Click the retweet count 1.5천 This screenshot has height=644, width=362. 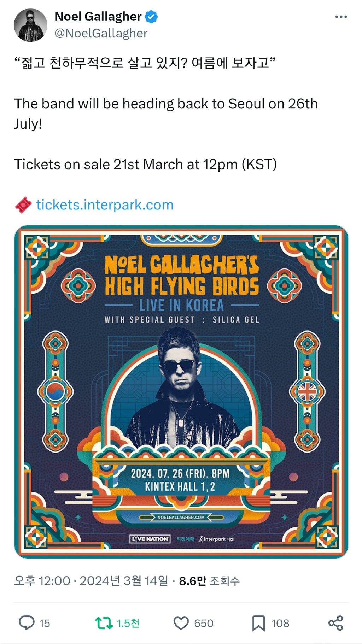click(x=128, y=624)
